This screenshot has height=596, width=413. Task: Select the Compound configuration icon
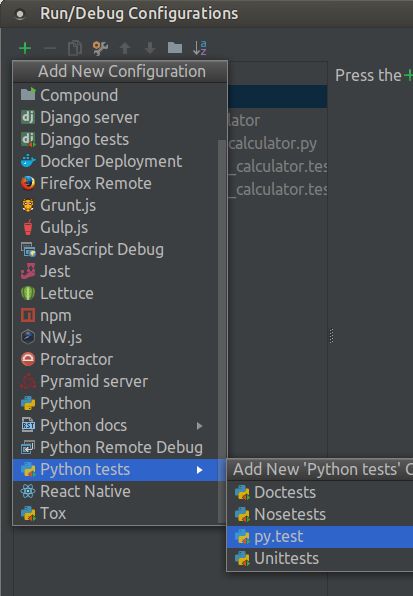(28, 95)
